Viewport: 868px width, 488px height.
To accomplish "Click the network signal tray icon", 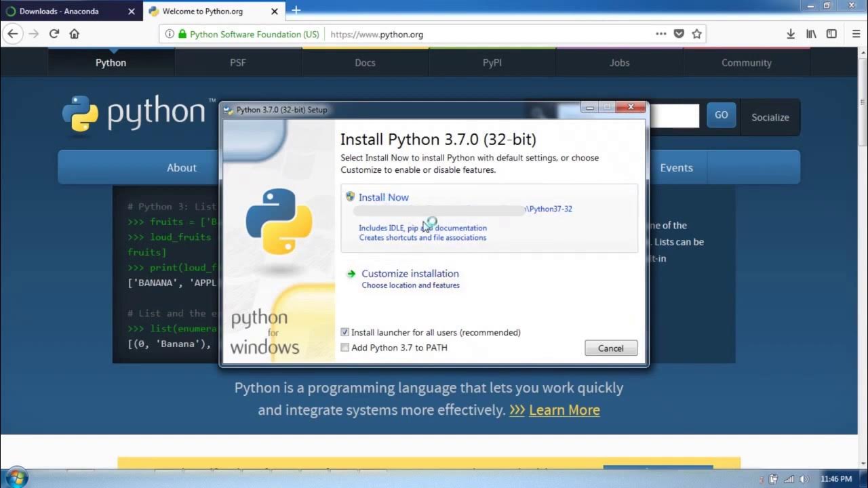I will [x=789, y=479].
